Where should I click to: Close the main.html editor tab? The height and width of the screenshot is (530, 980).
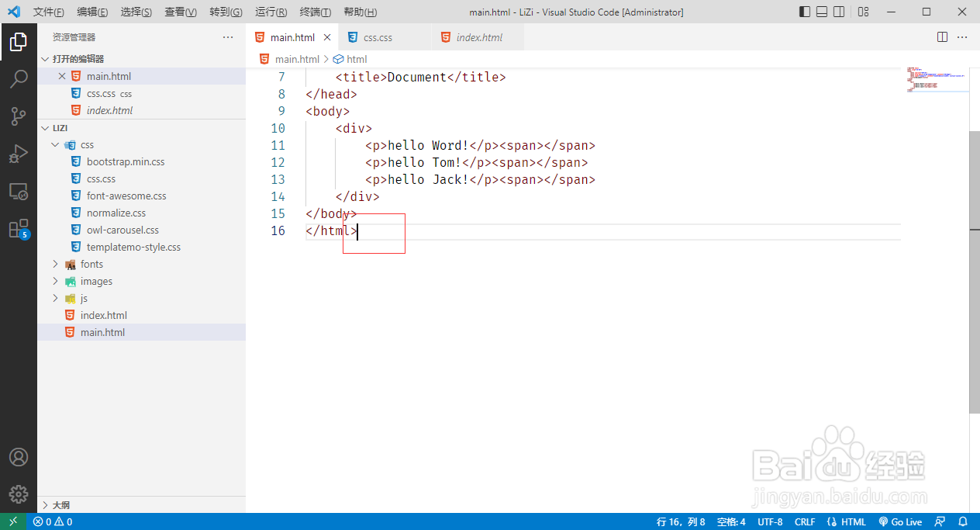328,37
